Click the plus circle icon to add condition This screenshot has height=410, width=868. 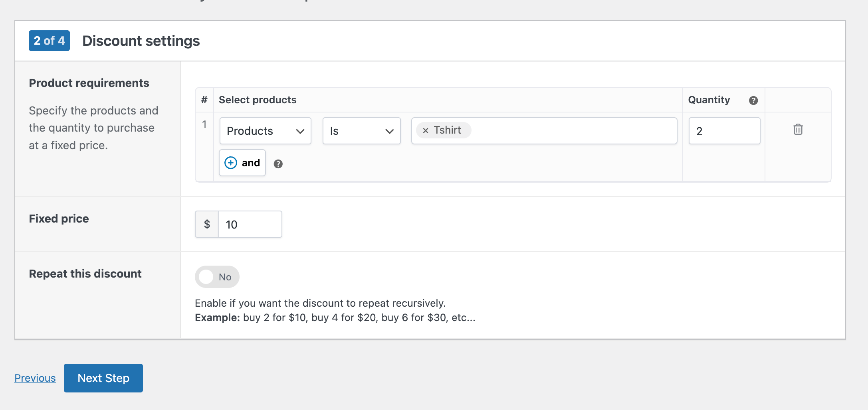pos(231,163)
